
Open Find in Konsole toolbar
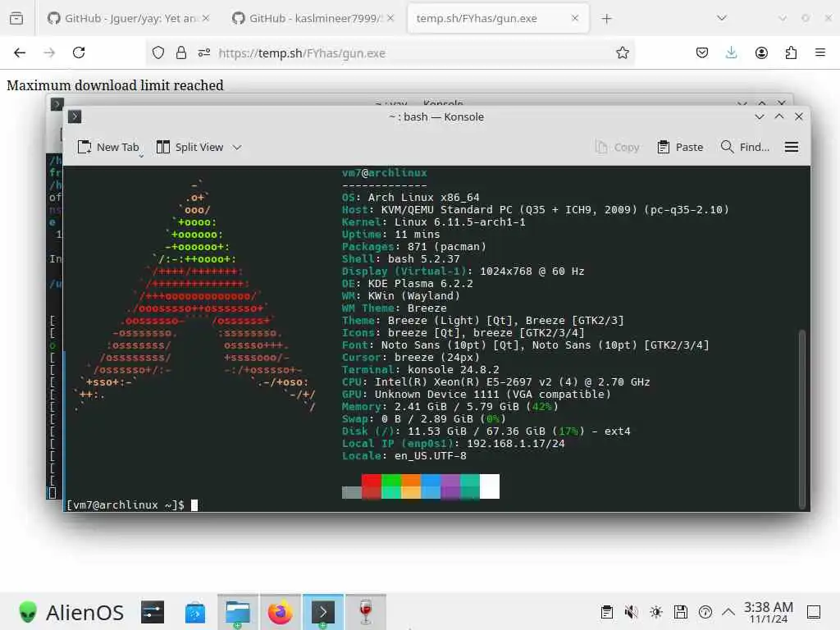(745, 147)
